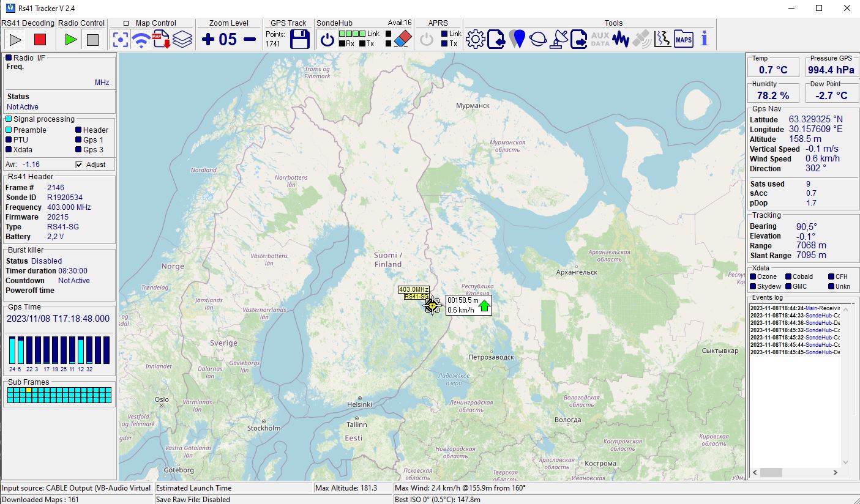860x504 pixels.
Task: Click the Downloaded Maps : 161 status entry
Action: click(40, 499)
